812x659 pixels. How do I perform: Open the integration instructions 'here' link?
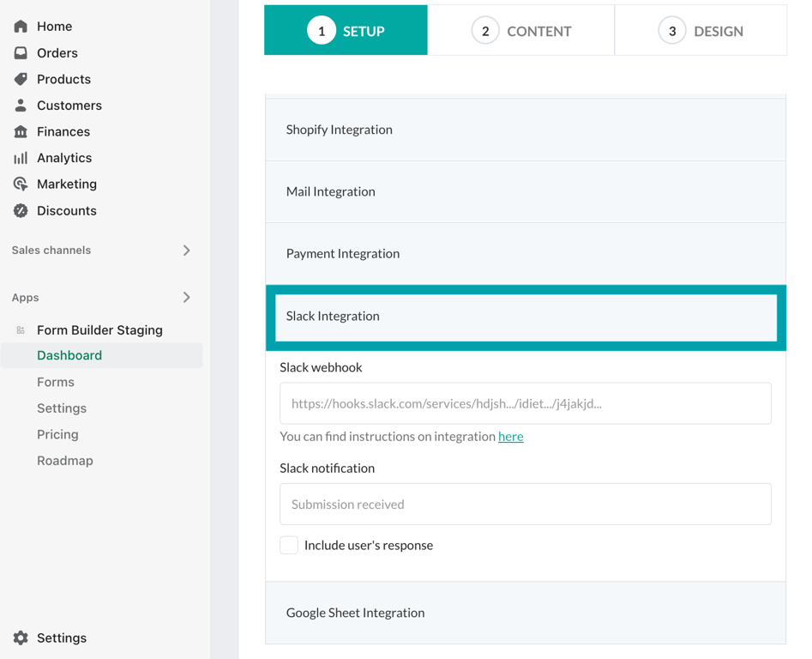(510, 437)
